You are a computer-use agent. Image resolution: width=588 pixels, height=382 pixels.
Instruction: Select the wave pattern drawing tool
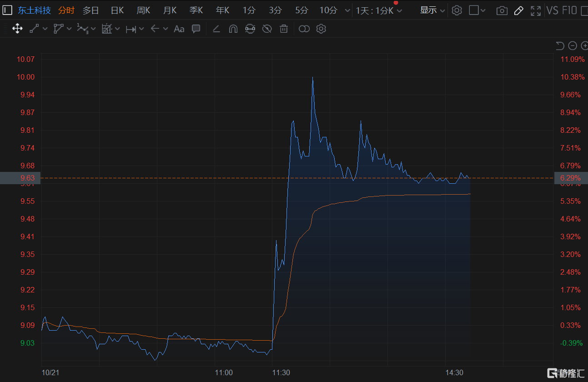pyautogui.click(x=82, y=29)
